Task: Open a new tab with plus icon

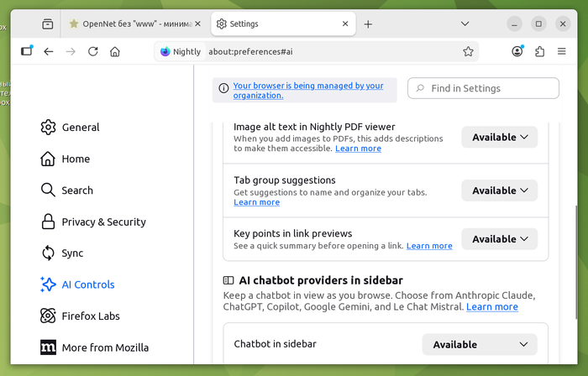Action: click(368, 24)
